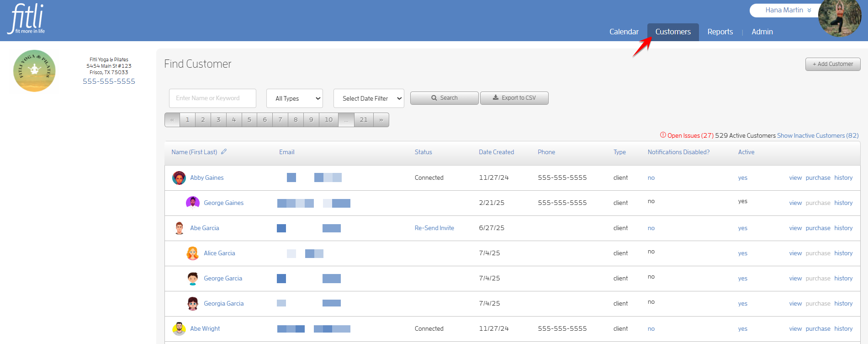Open Alice Garcia customer name link
The width and height of the screenshot is (868, 344).
219,253
